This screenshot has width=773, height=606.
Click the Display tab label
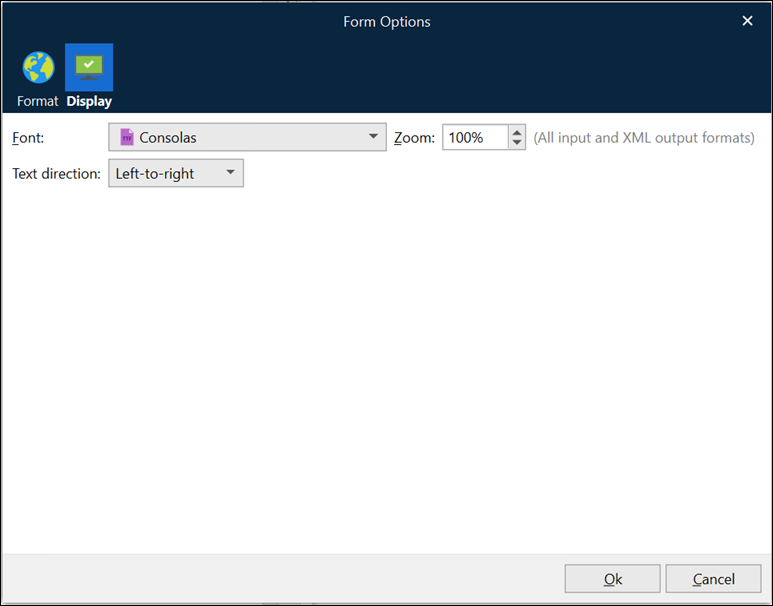pos(89,101)
